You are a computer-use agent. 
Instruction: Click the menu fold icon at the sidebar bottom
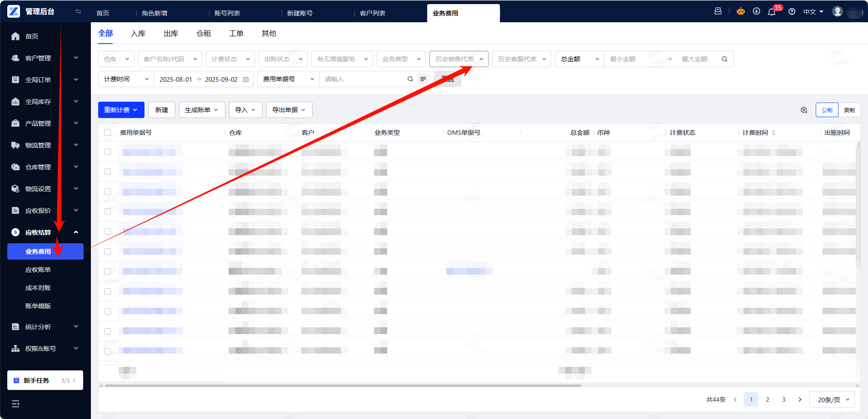click(15, 404)
